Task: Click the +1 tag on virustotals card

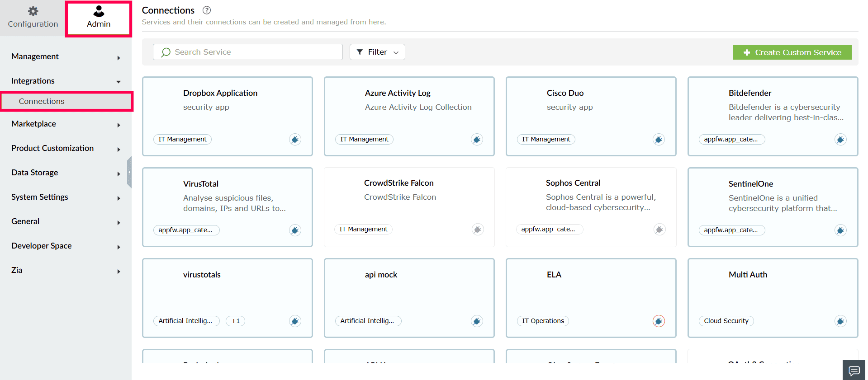Action: (x=235, y=321)
